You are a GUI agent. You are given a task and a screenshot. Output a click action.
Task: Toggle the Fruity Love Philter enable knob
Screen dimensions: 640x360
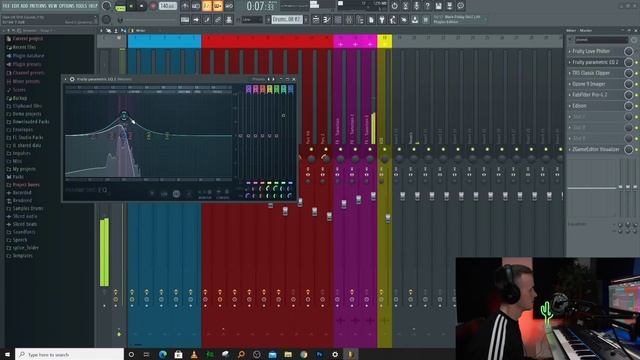coord(629,51)
